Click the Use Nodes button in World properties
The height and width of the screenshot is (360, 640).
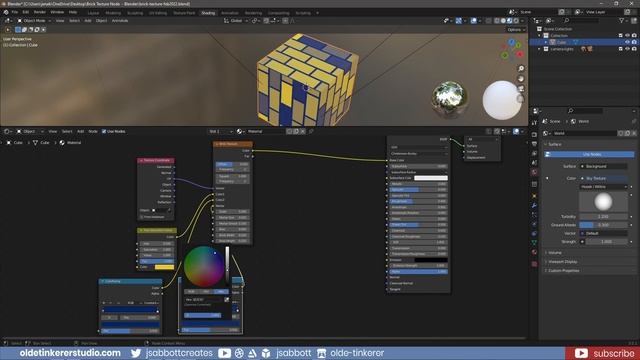[x=589, y=154]
